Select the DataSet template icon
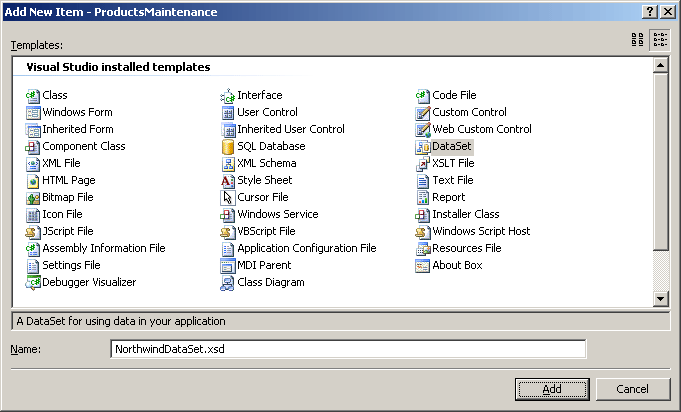Image resolution: width=681 pixels, height=412 pixels. [x=423, y=146]
